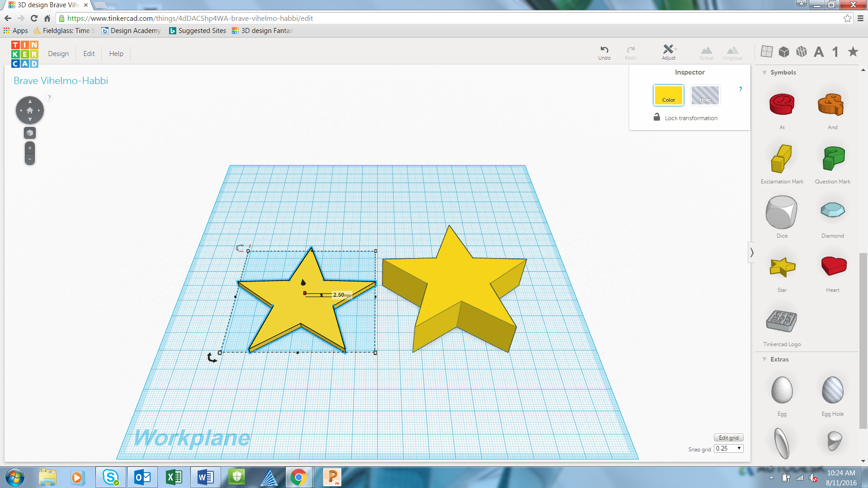Collapse the Extras section

point(764,359)
